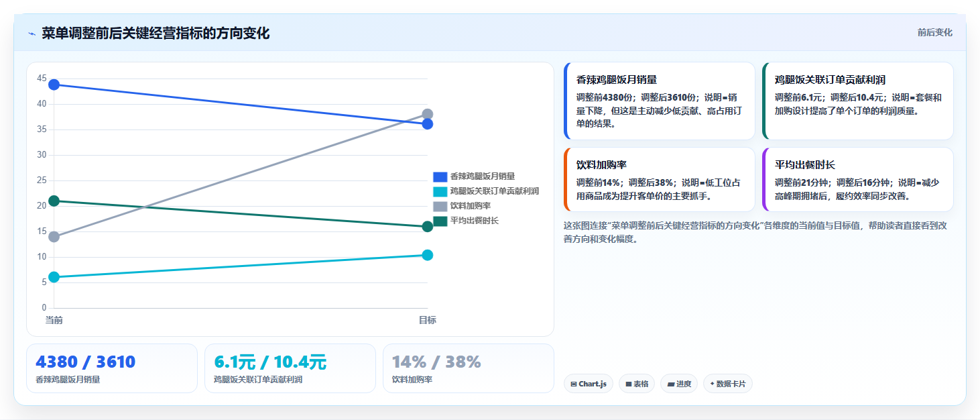
Task: Click the blue 当前 data point at 44
Action: pos(54,85)
